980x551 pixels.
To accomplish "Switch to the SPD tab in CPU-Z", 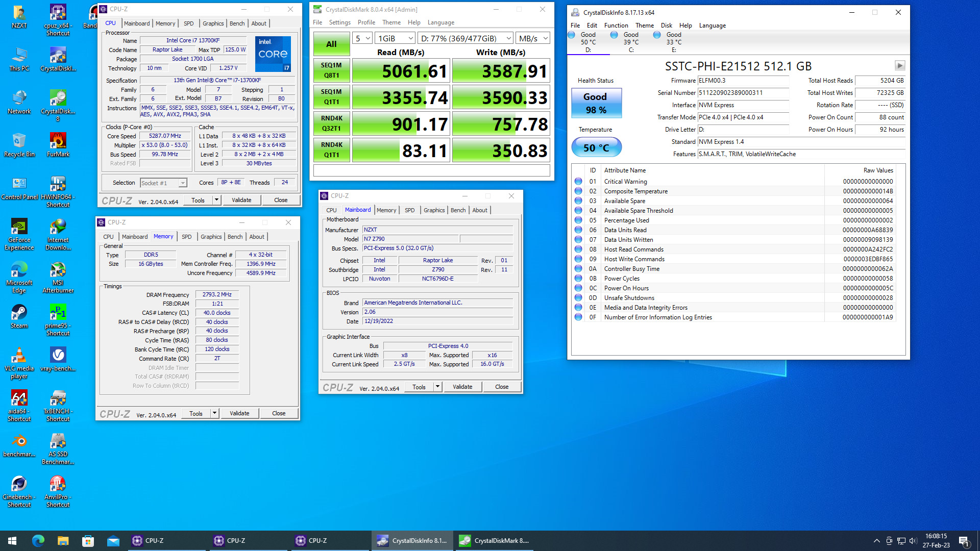I will coord(188,23).
